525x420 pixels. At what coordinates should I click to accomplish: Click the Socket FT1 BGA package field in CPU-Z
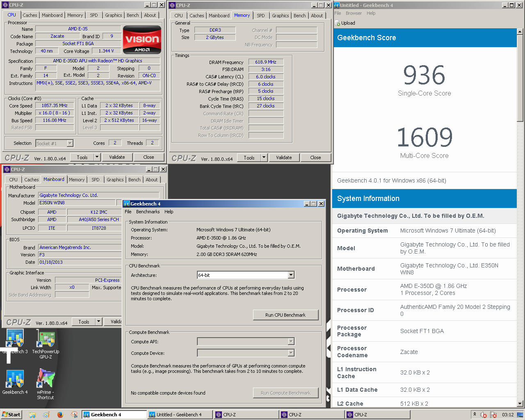[x=78, y=43]
